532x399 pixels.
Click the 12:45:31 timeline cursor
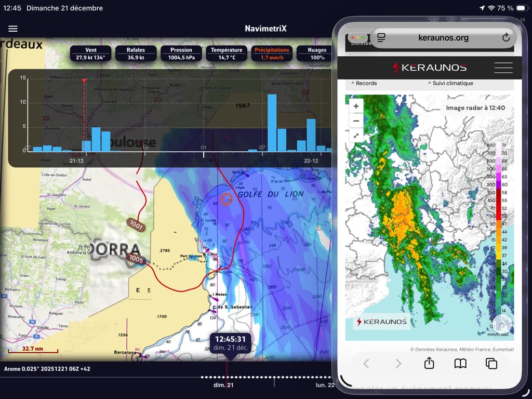(x=230, y=343)
